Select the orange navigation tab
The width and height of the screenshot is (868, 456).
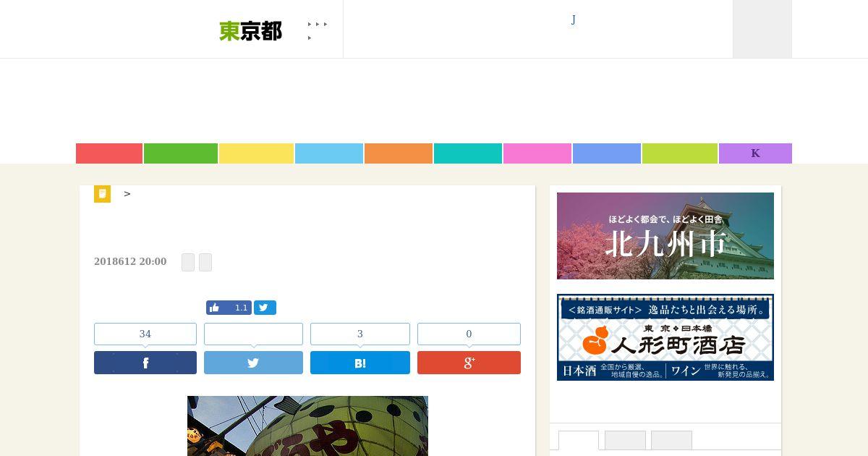tap(399, 153)
